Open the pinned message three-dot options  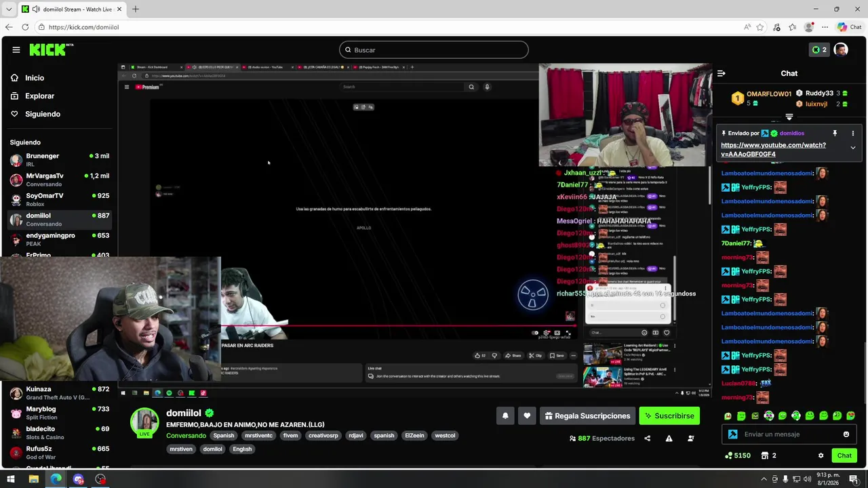coord(853,134)
